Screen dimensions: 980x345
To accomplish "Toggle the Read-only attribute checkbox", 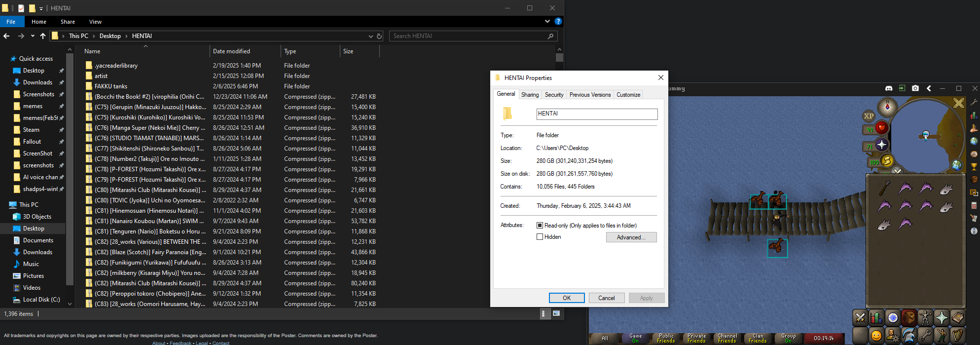I will [540, 225].
